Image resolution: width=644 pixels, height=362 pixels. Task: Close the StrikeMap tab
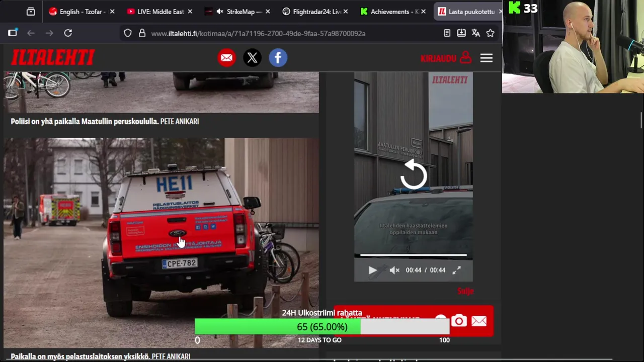(x=267, y=12)
